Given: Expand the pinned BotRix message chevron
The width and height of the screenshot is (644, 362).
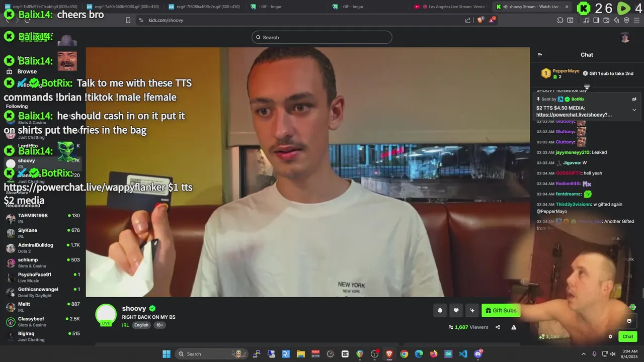Looking at the screenshot, I should pos(634,110).
